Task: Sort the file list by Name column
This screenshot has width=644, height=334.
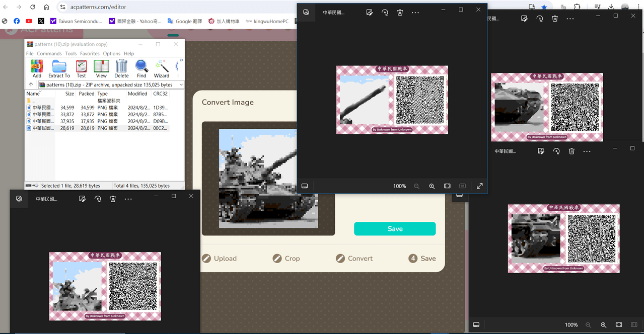Action: pyautogui.click(x=33, y=94)
